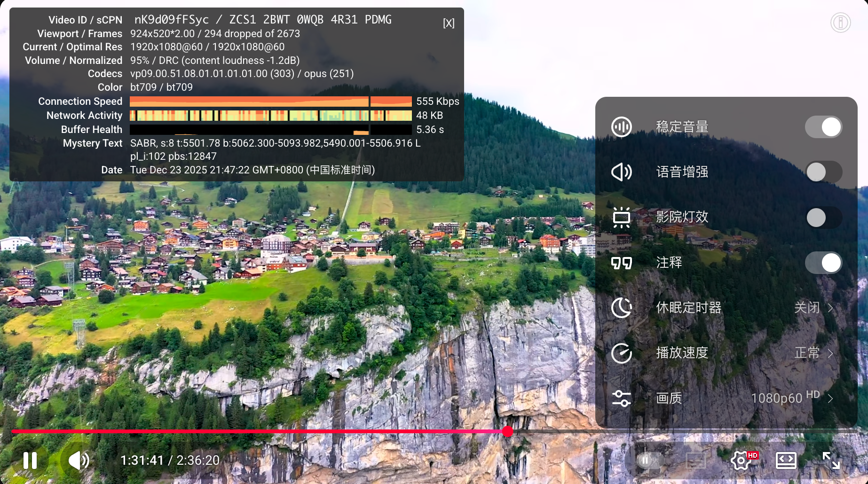Click the sleep timer moon icon
The width and height of the screenshot is (868, 484).
[x=622, y=308]
